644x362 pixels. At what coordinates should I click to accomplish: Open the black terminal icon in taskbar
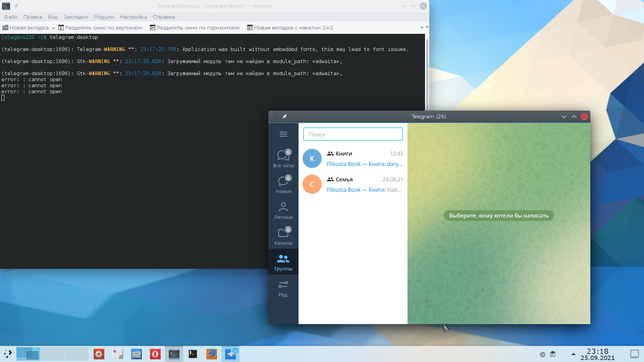193,354
